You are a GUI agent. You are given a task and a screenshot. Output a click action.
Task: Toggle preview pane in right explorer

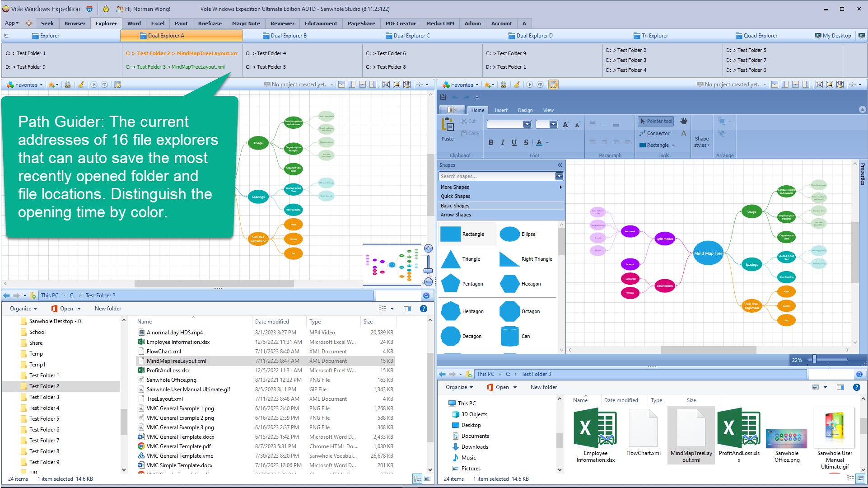click(840, 387)
